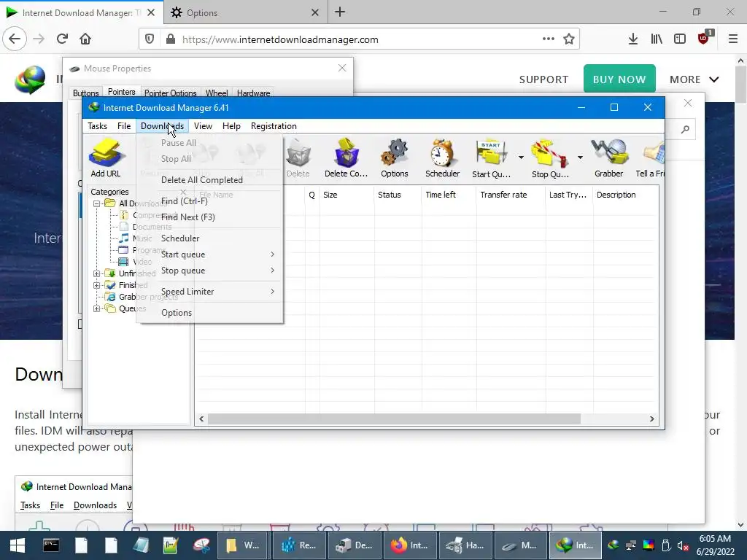The image size is (747, 560).
Task: Click the Start Queue toolbar icon
Action: (x=491, y=158)
